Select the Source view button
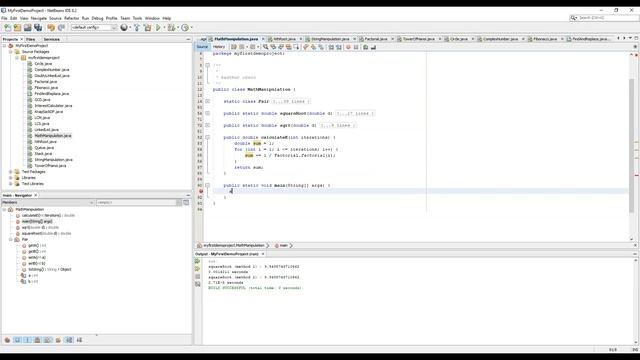The height and width of the screenshot is (360, 640). (202, 47)
